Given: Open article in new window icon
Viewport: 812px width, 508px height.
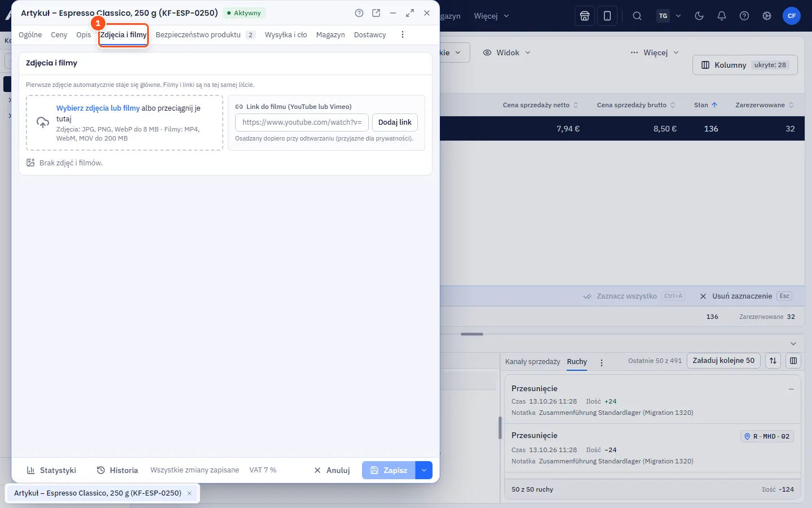Looking at the screenshot, I should tap(376, 13).
